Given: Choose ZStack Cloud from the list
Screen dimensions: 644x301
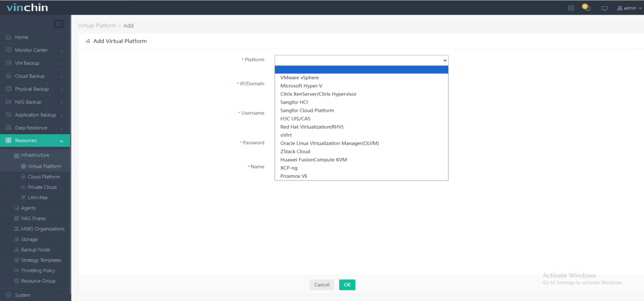Looking at the screenshot, I should (361, 152).
